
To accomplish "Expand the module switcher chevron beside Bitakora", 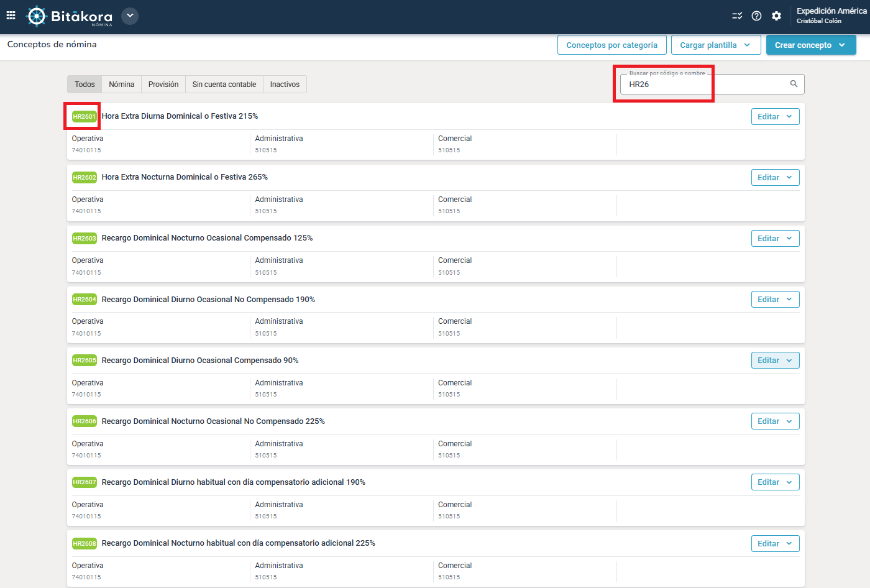I will (x=130, y=16).
